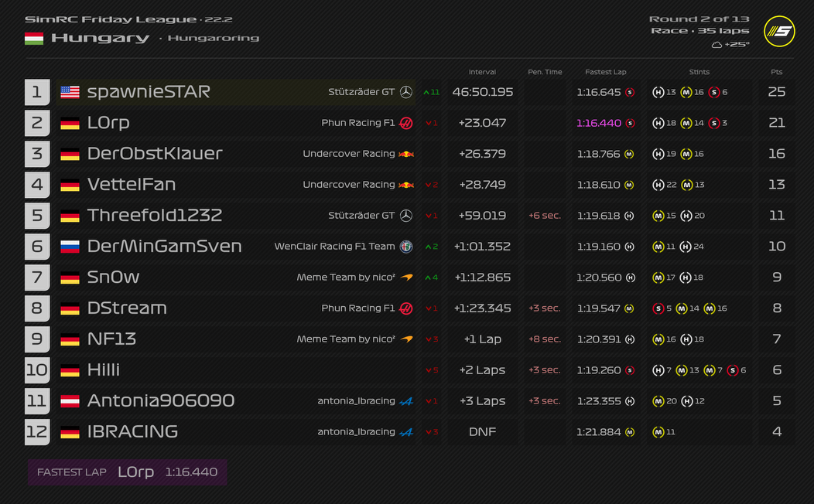814x504 pixels.
Task: Click the Fastest Lap column header
Action: tap(606, 72)
